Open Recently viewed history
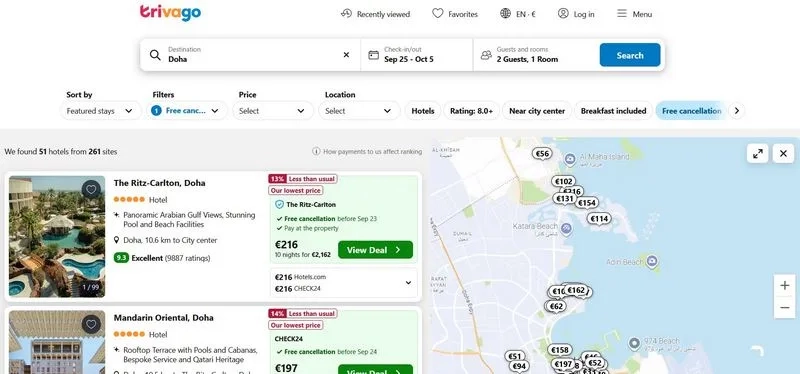Viewport: 800px width, 374px height. (x=376, y=14)
